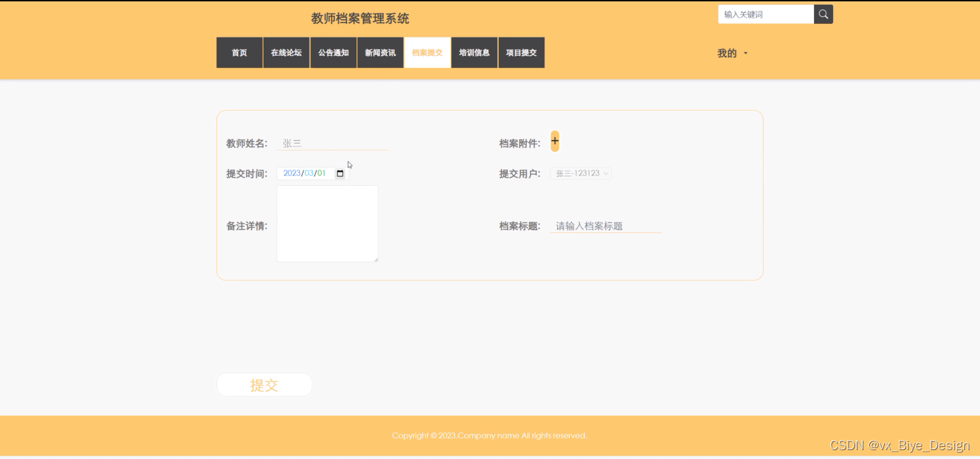Open the 新闻资讯 tab
This screenshot has width=980, height=459.
[380, 52]
